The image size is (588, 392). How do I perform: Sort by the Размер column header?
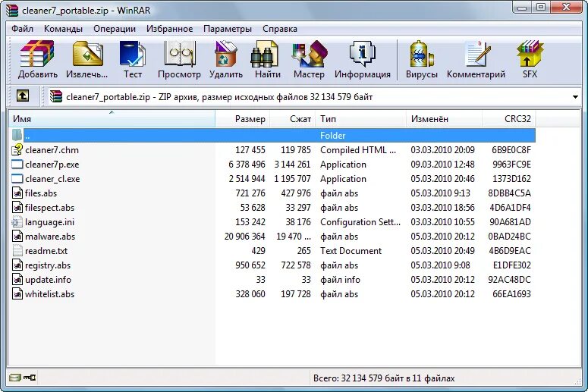pyautogui.click(x=242, y=119)
